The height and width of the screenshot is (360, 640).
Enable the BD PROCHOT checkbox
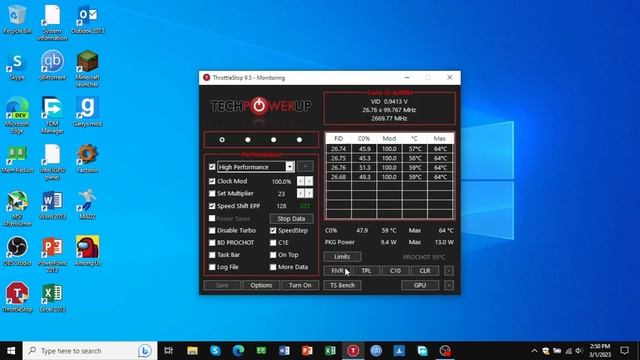(212, 243)
